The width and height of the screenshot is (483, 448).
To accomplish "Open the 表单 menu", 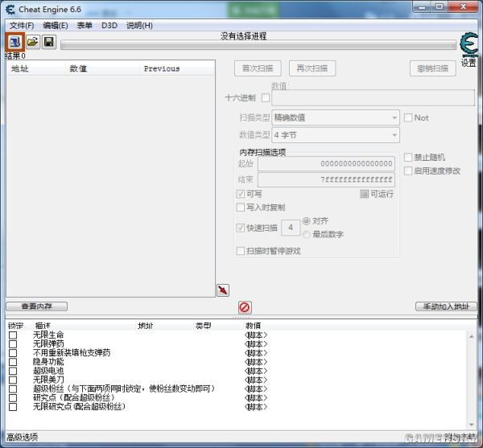I will [x=85, y=26].
